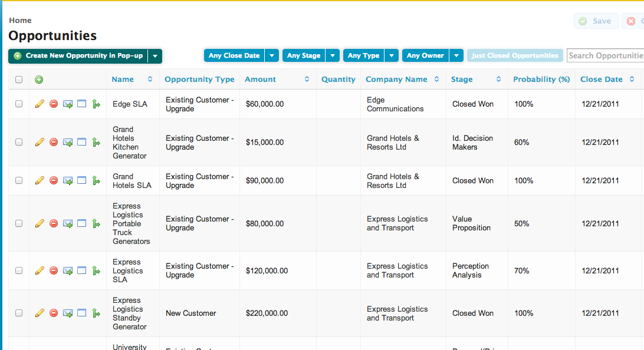Sort by clicking Amount column sort arrows
The image size is (644, 350).
coord(305,78)
